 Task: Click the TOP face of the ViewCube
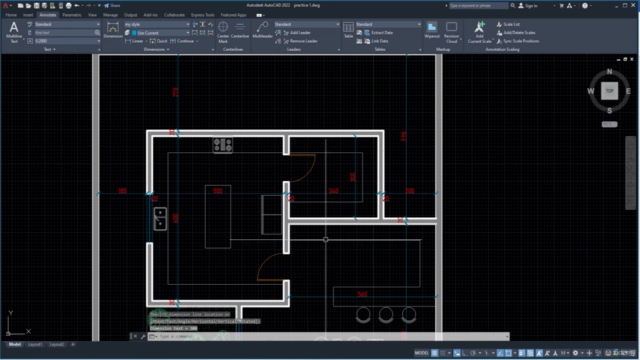click(609, 91)
